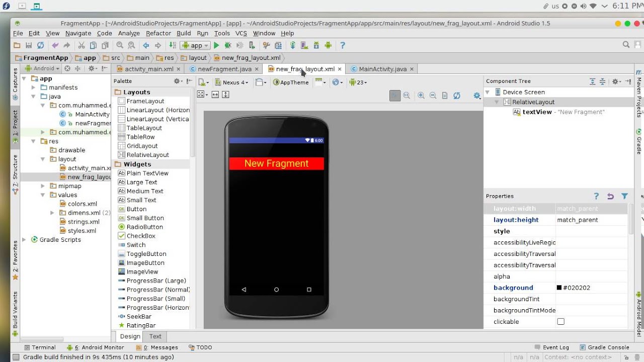
Task: Expand the Gradle Scripts tree node
Action: pos(24,240)
